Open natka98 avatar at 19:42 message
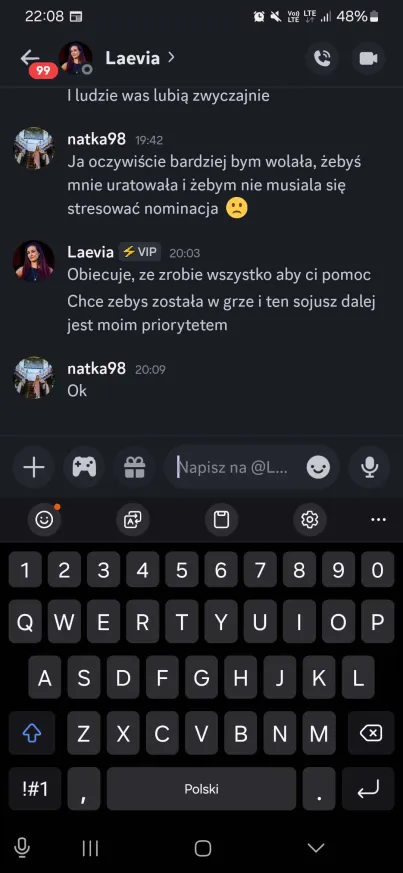This screenshot has width=403, height=873. click(x=33, y=148)
